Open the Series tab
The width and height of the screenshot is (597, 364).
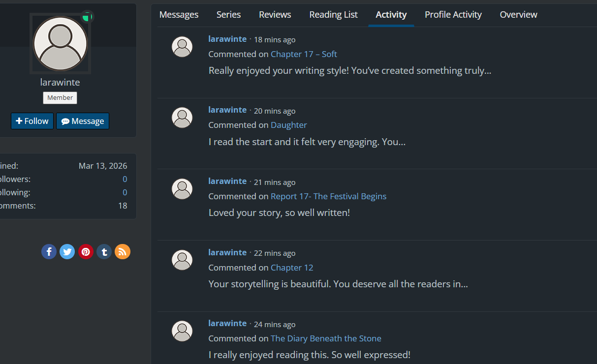[x=229, y=15]
